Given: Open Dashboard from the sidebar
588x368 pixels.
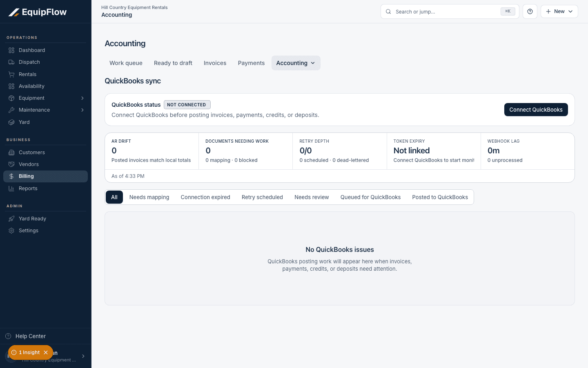Looking at the screenshot, I should 45,50.
